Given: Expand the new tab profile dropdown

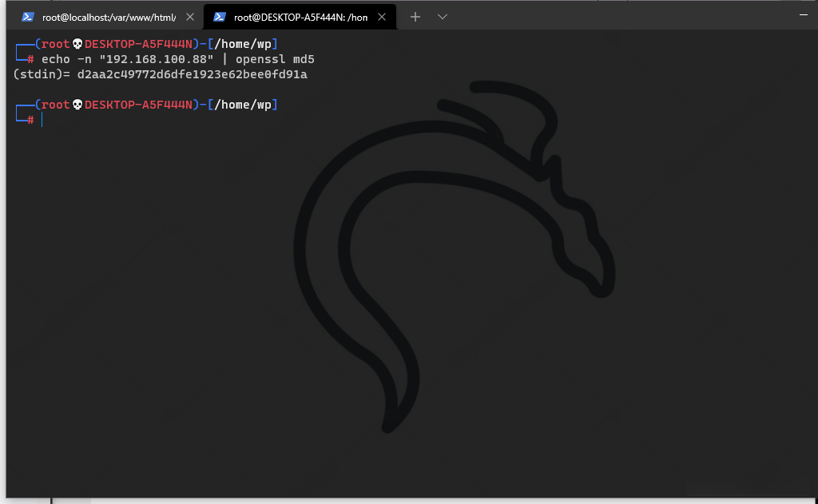Looking at the screenshot, I should click(443, 18).
